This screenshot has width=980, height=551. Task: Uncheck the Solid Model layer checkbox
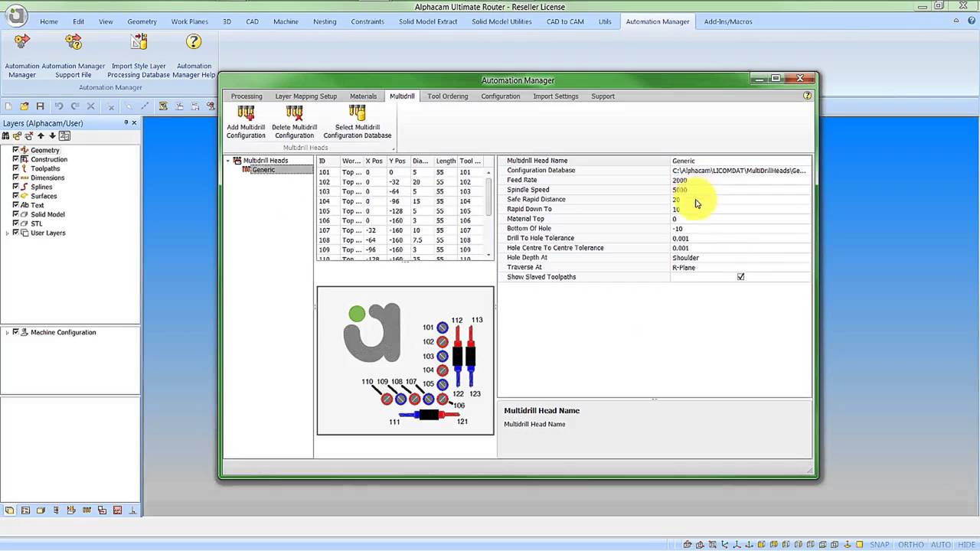pyautogui.click(x=15, y=214)
